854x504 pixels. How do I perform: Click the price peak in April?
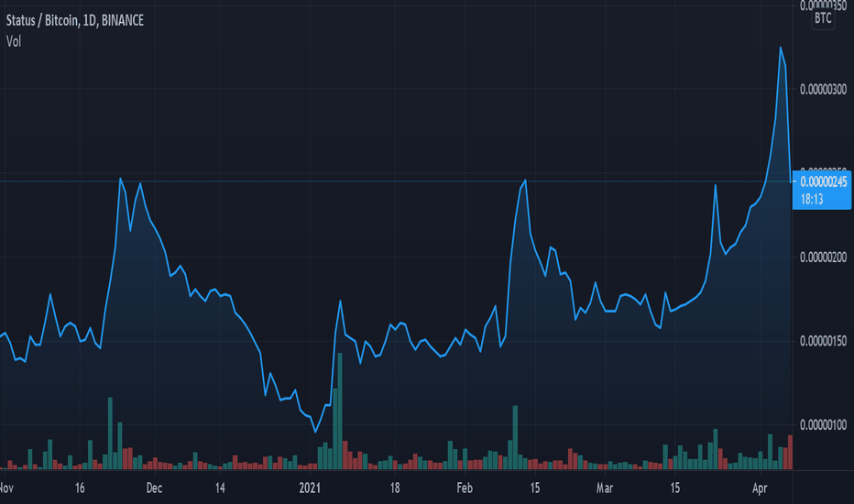(781, 48)
